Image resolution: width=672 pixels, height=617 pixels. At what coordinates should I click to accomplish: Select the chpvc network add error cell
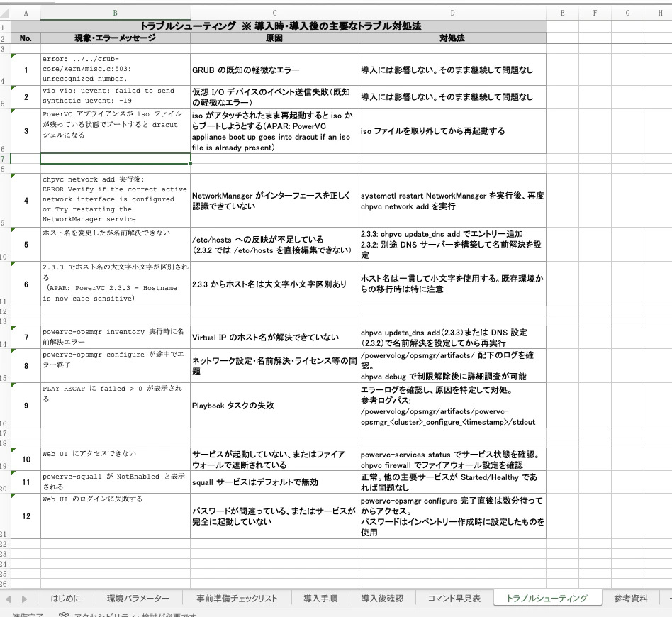point(116,200)
